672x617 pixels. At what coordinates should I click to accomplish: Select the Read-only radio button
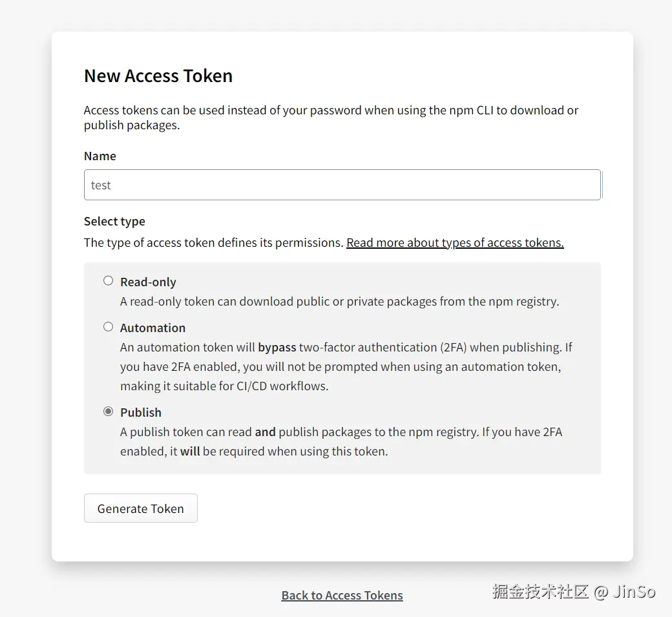pyautogui.click(x=108, y=281)
